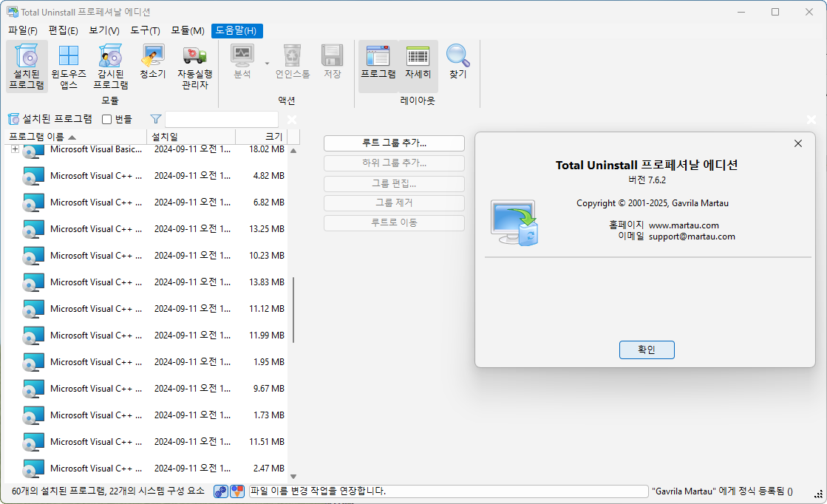Click the 18.02 MB size cell
The image size is (827, 504).
click(267, 149)
